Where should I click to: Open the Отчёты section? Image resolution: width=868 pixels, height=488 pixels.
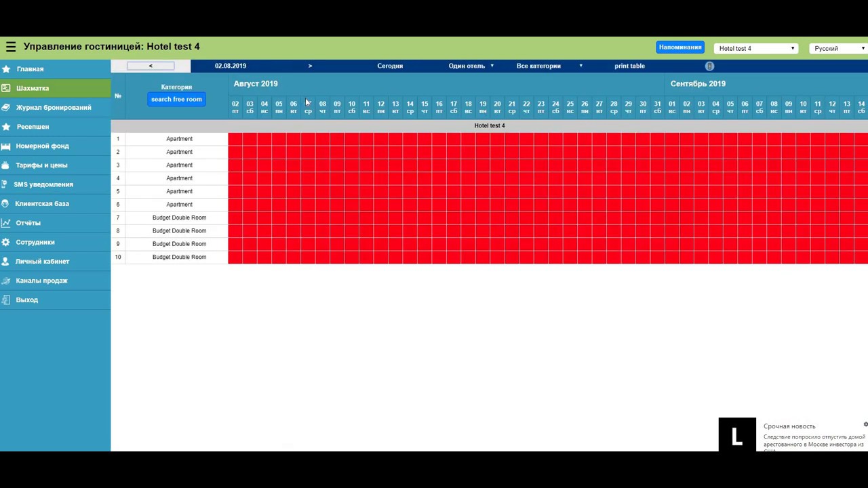(55, 223)
